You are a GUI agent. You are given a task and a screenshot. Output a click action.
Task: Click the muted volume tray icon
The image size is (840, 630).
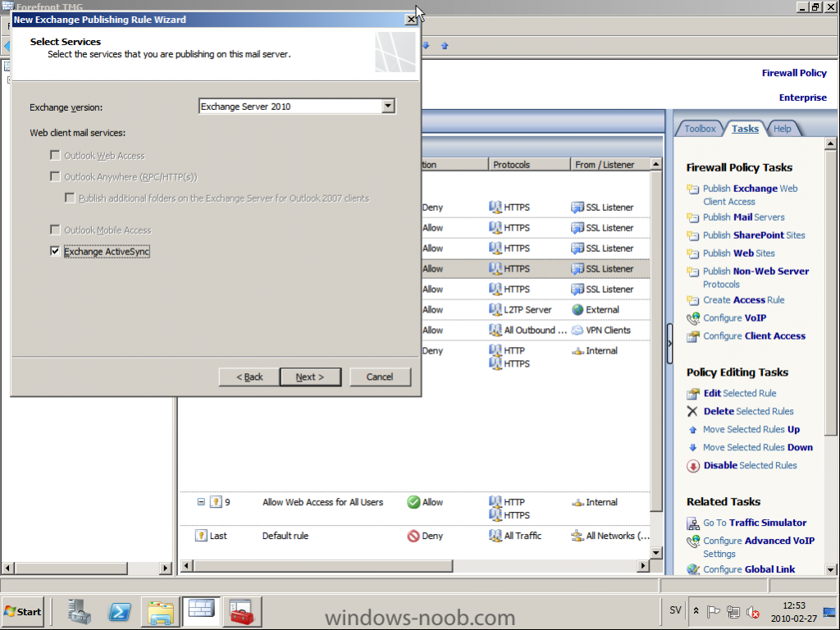(x=753, y=612)
